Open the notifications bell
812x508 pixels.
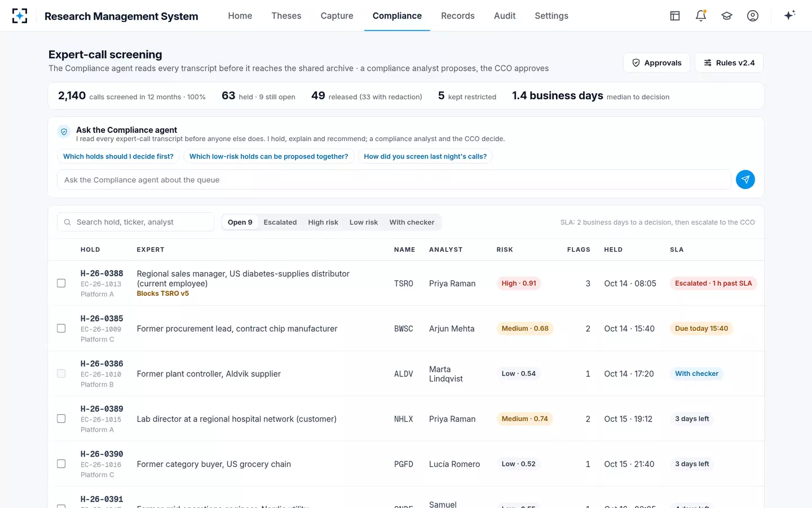[x=701, y=16]
